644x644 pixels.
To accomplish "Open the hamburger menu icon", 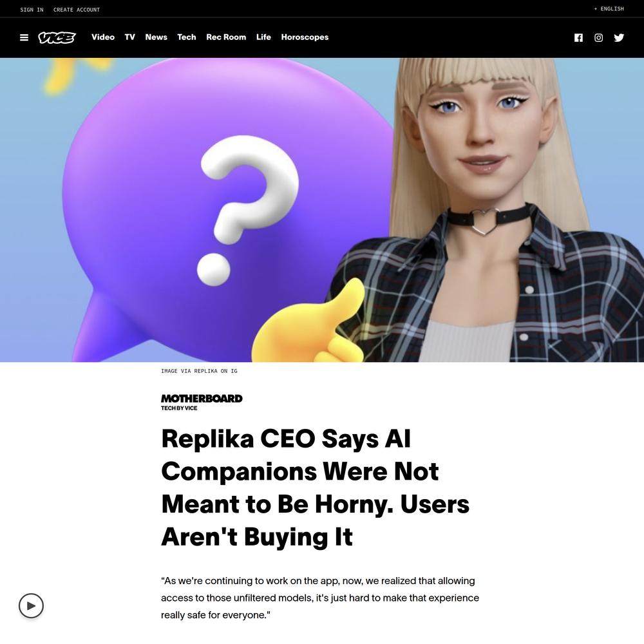I will (24, 37).
